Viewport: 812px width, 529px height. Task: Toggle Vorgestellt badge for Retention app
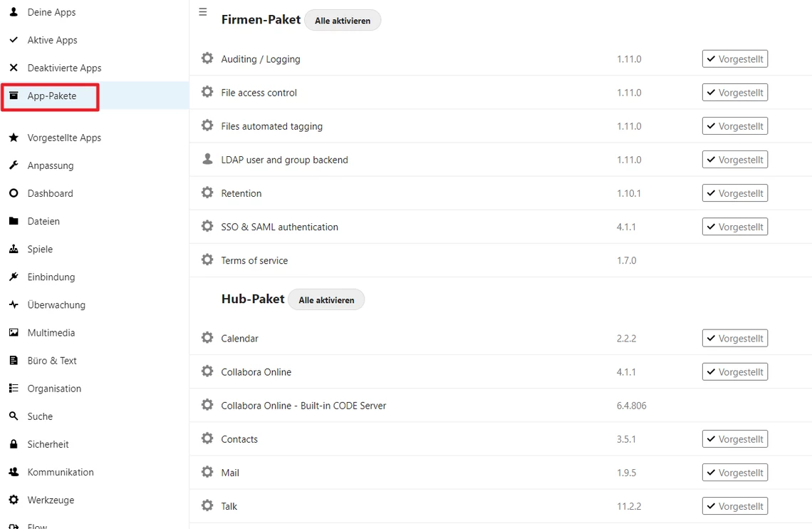pos(734,193)
